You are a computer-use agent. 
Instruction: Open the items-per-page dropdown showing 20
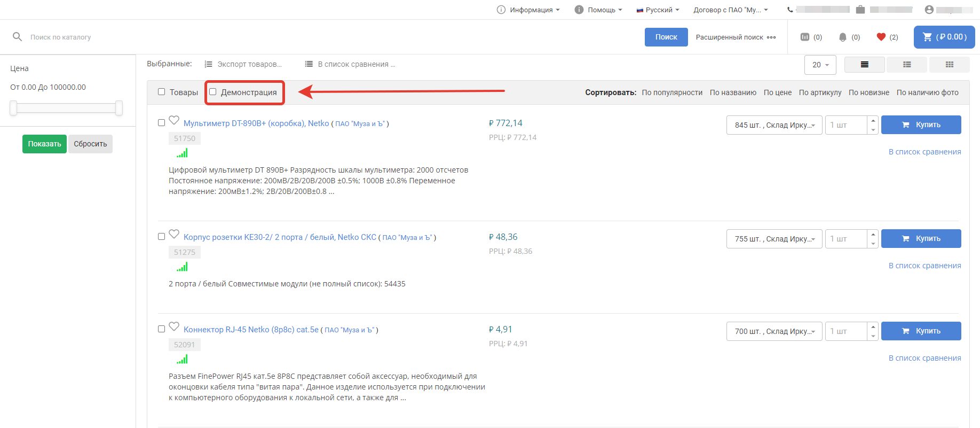[x=820, y=65]
